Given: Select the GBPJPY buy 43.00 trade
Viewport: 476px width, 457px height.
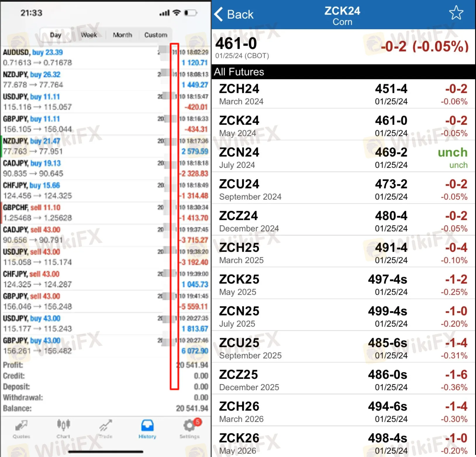Looking at the screenshot, I should point(82,346).
